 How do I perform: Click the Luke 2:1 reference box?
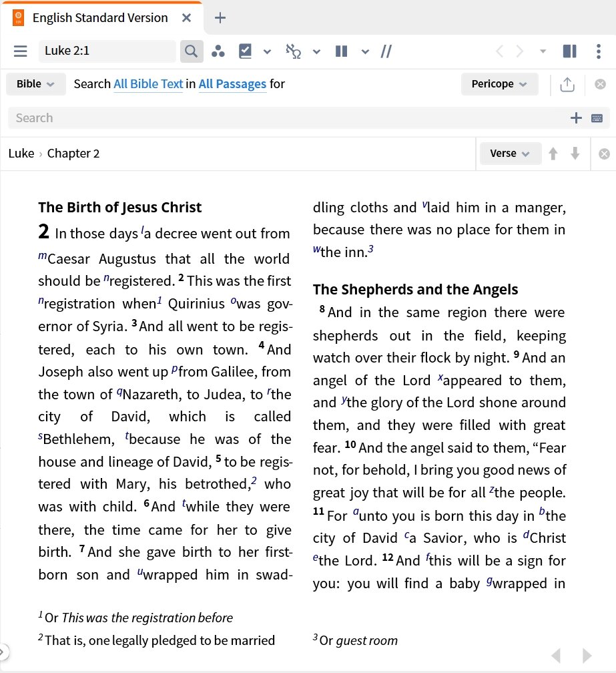tap(107, 51)
